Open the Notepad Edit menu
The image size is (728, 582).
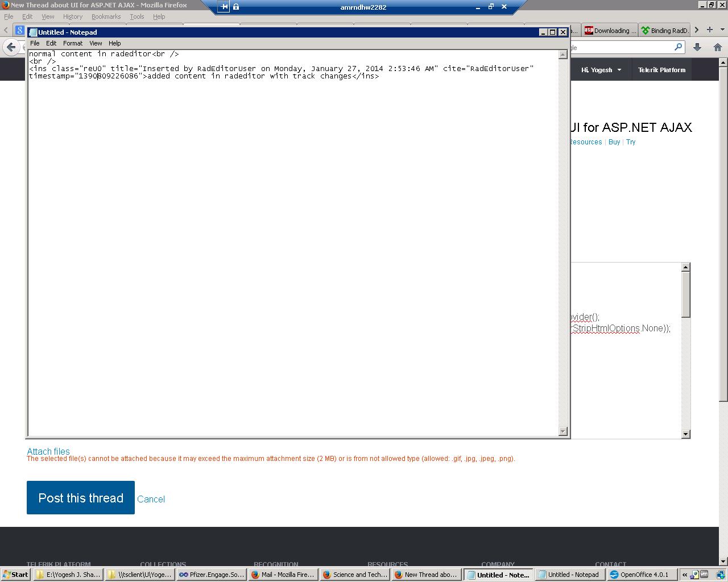[x=51, y=43]
